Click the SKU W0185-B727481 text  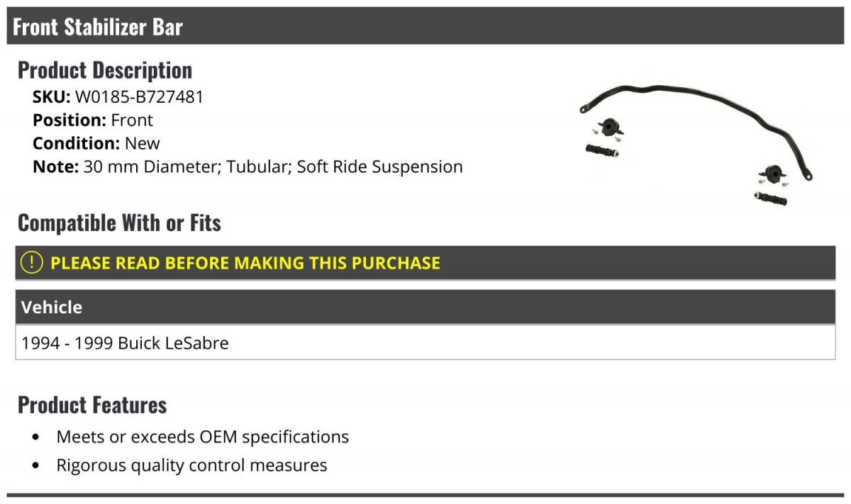pyautogui.click(x=118, y=97)
